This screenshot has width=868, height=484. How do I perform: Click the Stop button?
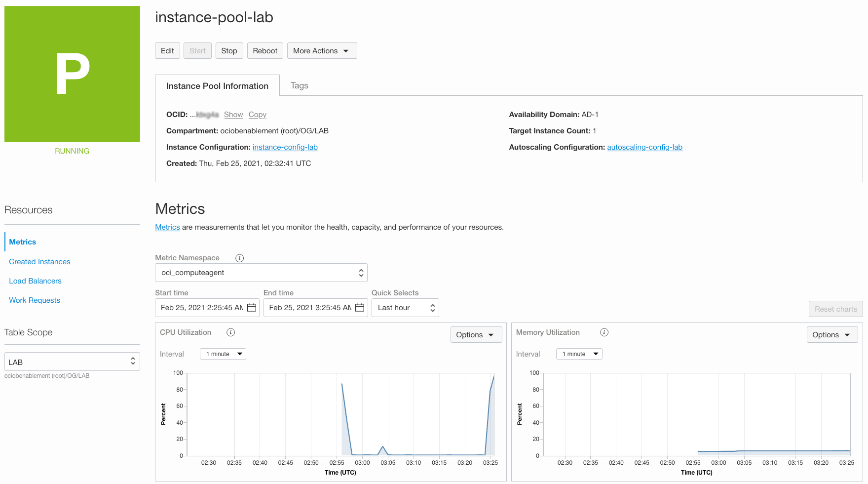coord(229,51)
